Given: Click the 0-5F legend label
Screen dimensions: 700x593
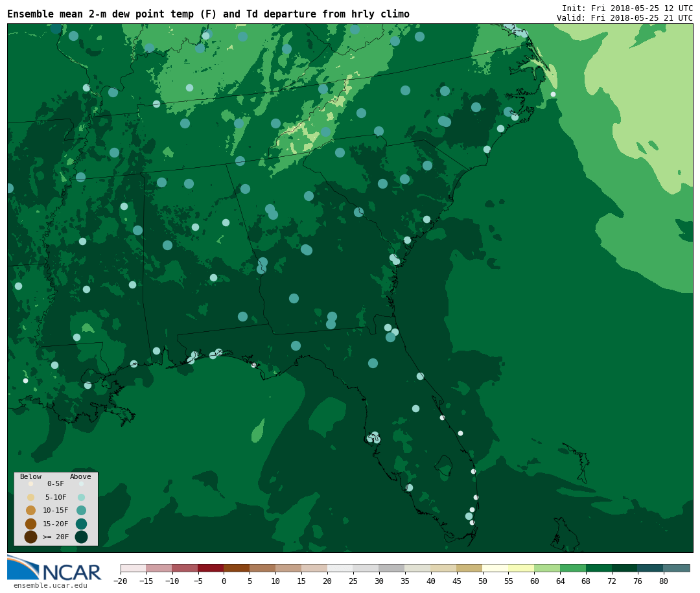Looking at the screenshot, I should tap(55, 483).
